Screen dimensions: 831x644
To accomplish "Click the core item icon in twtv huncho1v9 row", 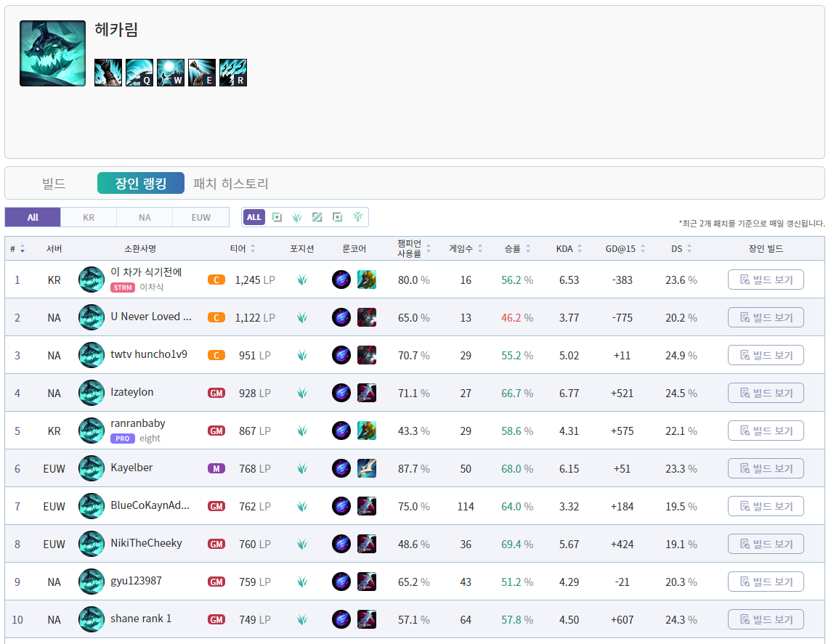I will (367, 355).
